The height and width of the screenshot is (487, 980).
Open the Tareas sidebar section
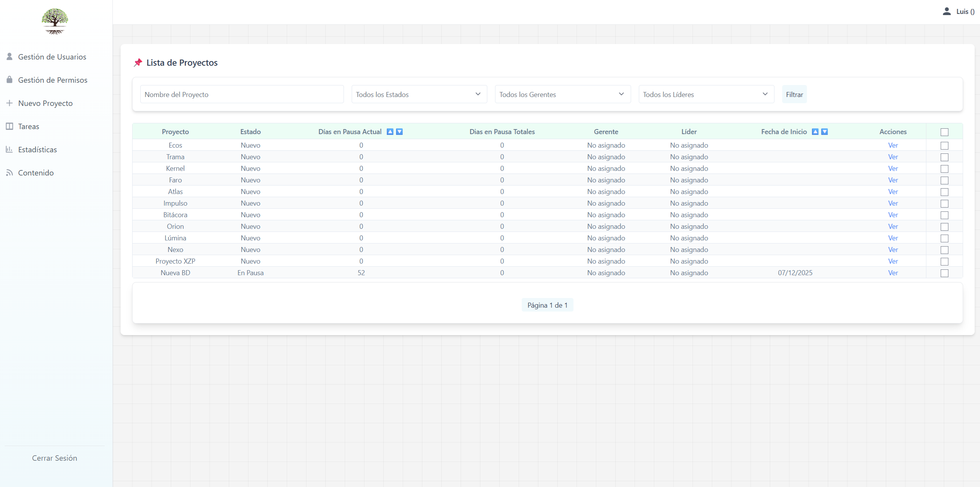point(29,126)
